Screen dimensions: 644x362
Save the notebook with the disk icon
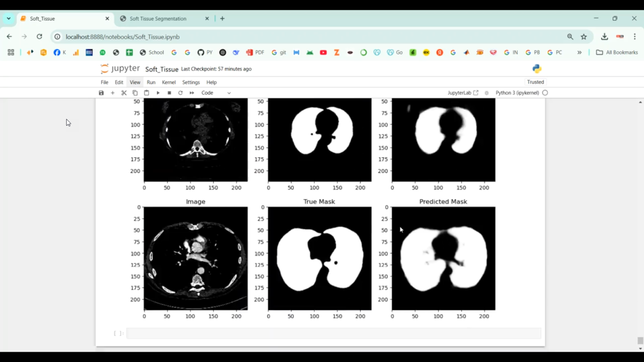pyautogui.click(x=101, y=93)
